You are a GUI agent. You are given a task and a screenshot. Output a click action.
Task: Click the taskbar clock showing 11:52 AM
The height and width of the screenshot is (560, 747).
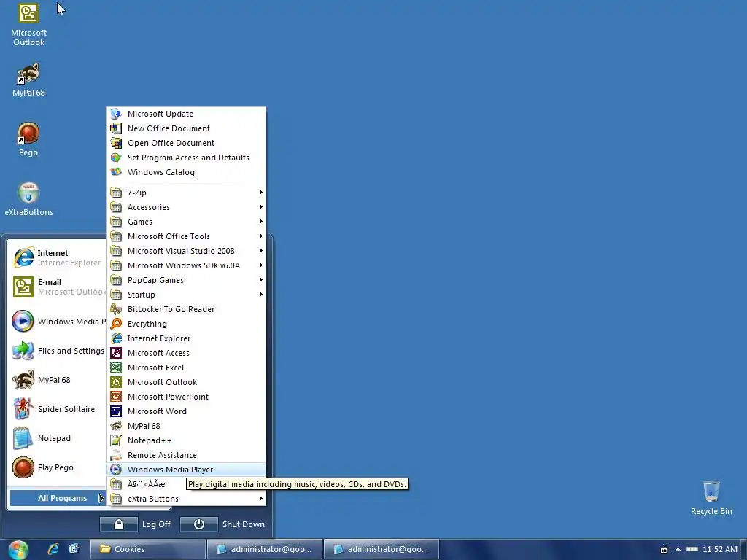[720, 549]
